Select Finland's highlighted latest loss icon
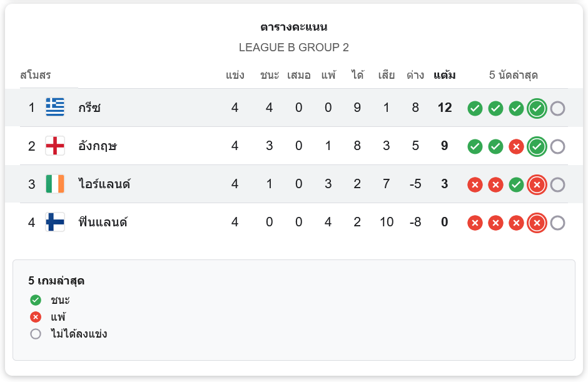The width and height of the screenshot is (588, 382). point(537,223)
